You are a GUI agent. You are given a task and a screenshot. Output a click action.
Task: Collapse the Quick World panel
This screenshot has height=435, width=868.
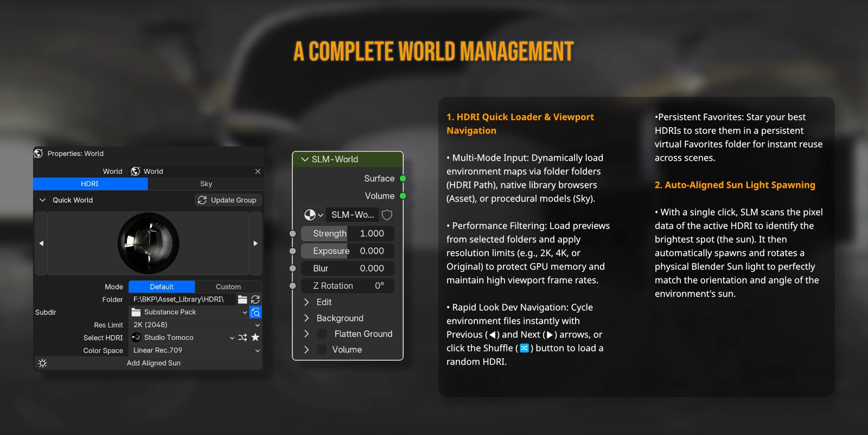pyautogui.click(x=42, y=200)
